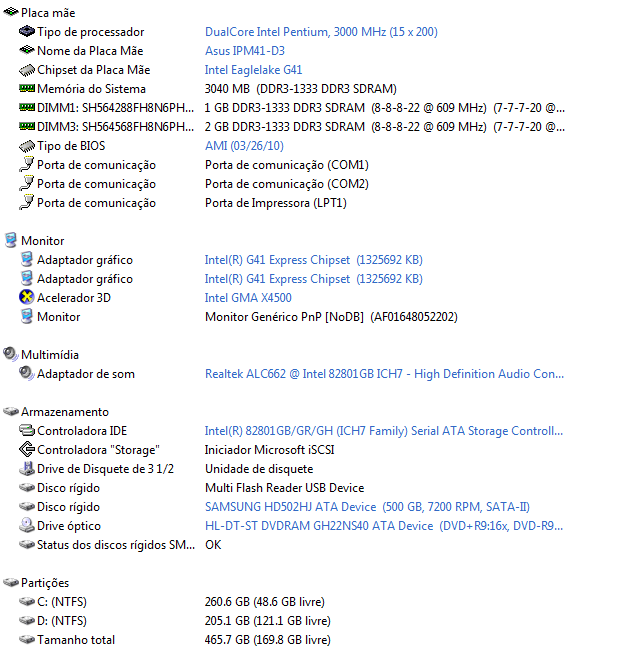This screenshot has height=664, width=624.
Task: Select the 'Unidade de disquete' value
Action: (259, 469)
